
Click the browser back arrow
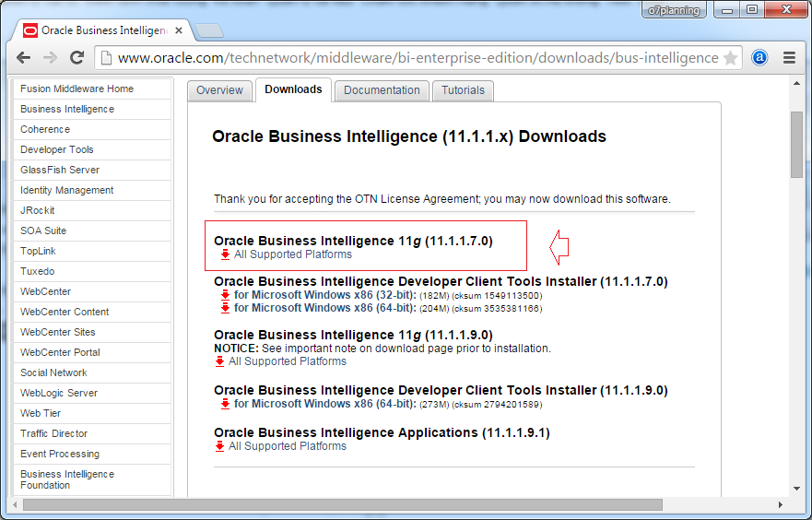(x=23, y=57)
